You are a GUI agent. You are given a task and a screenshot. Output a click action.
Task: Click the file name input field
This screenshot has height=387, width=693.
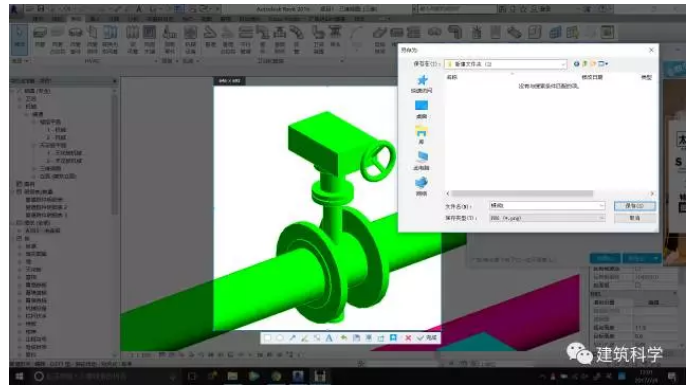547,206
